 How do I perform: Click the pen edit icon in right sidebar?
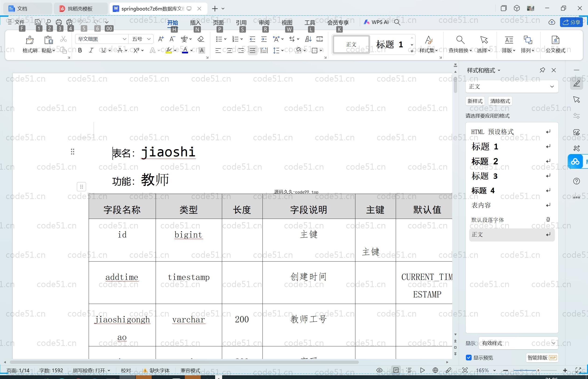576,83
